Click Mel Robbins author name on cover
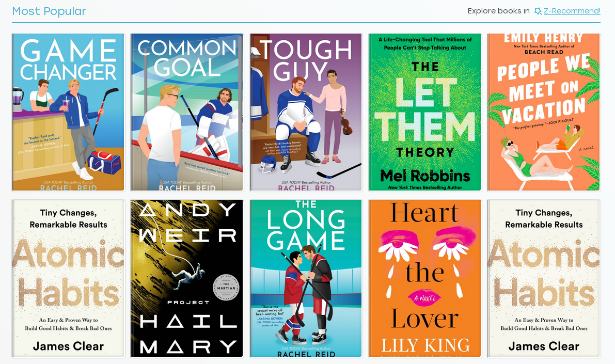The width and height of the screenshot is (615, 364). click(x=425, y=176)
